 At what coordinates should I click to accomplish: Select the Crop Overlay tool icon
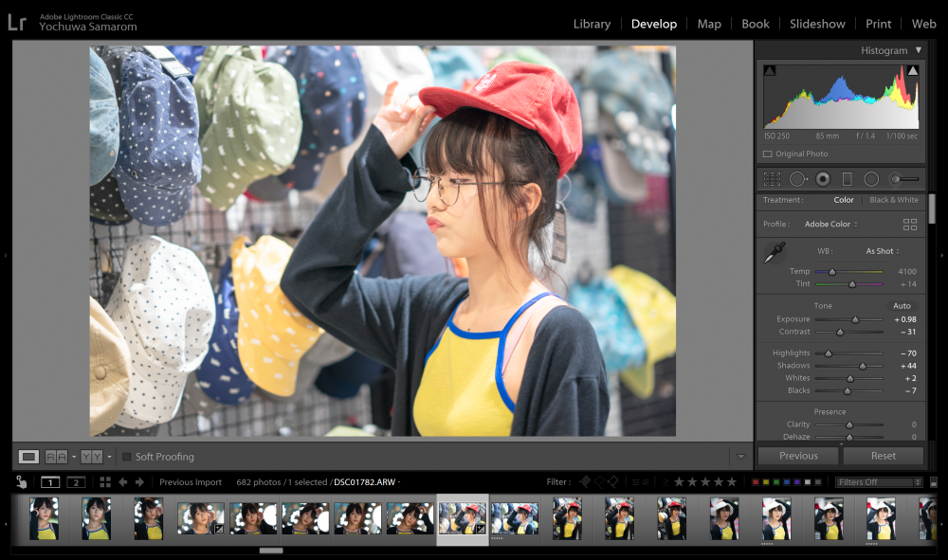click(x=772, y=179)
